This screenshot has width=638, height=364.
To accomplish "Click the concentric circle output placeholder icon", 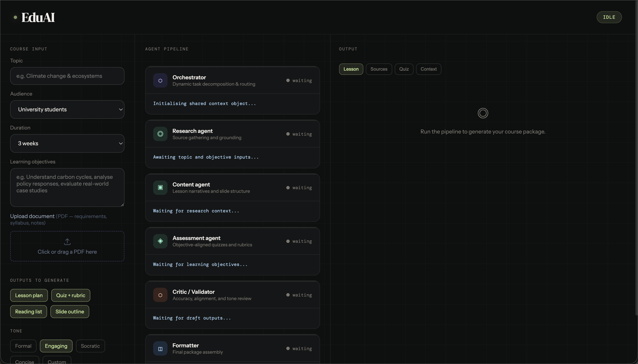I will (483, 113).
